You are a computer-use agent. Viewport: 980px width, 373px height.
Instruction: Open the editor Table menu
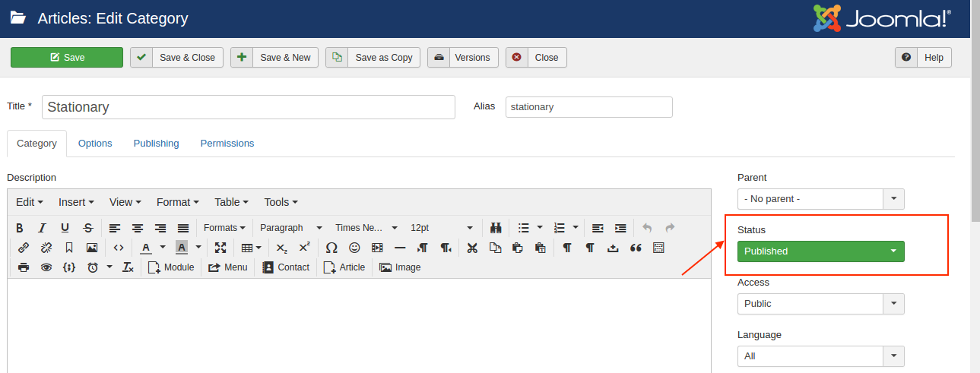232,202
